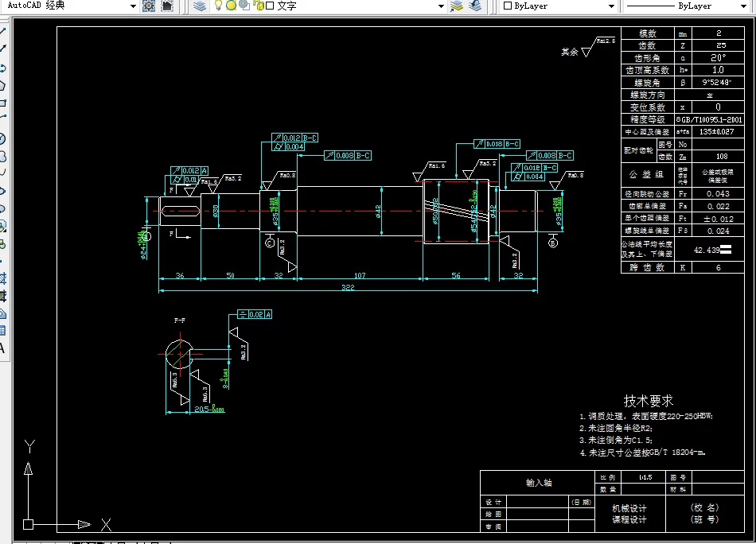Viewport: 756px width, 544px height.
Task: Toggle the layer freeze sun icon
Action: point(231,6)
